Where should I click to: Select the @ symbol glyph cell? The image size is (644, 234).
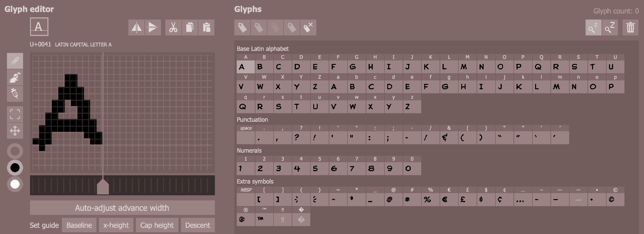click(x=393, y=196)
